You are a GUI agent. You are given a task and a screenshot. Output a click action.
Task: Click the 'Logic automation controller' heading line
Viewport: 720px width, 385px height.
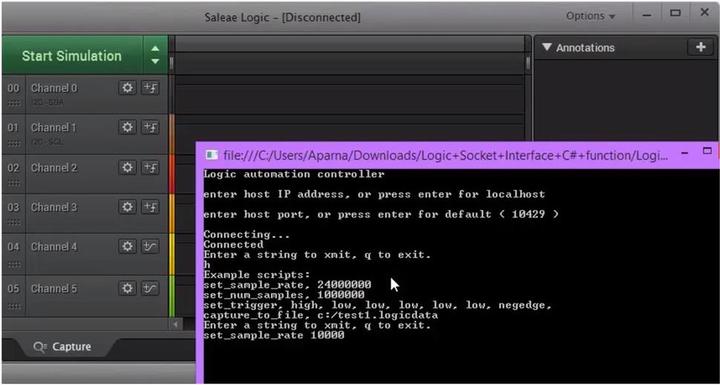coord(294,174)
